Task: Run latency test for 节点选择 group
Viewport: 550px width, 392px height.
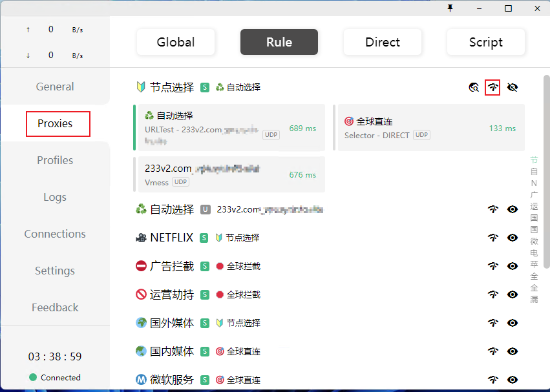Action: tap(493, 87)
